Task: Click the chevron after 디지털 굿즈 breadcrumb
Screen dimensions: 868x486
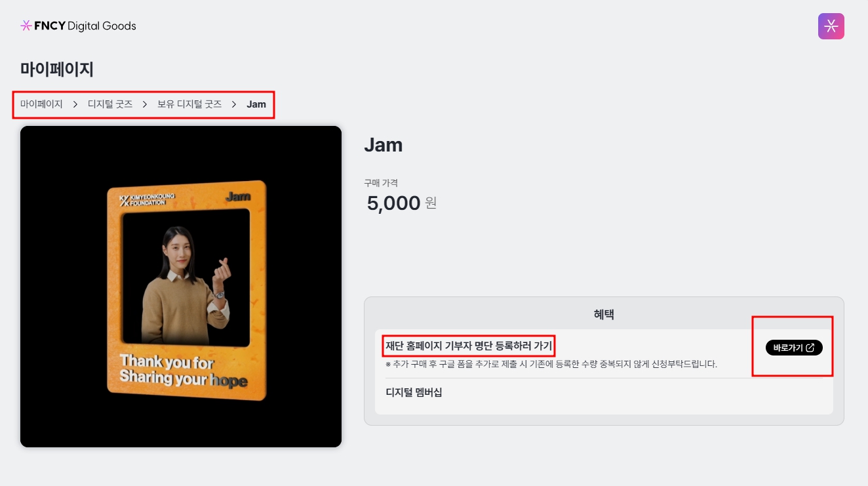Action: tap(145, 104)
